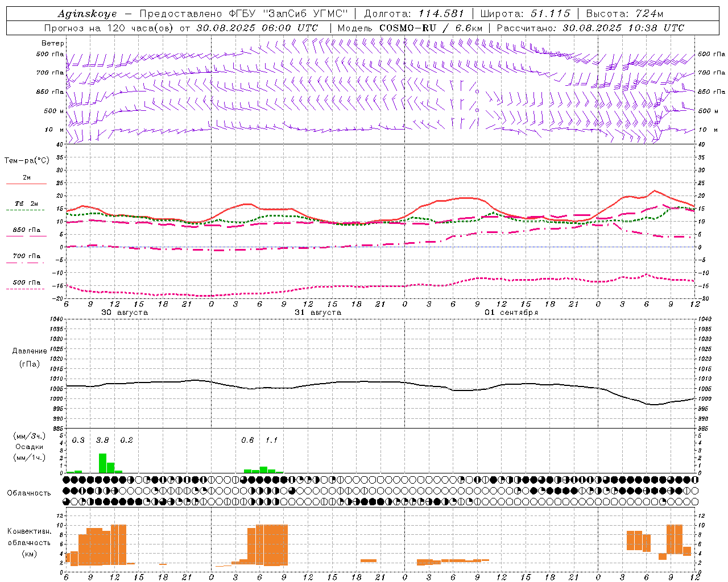Click the grid resolution 6.6км
Viewport: 728px width, 582px height.
(469, 28)
